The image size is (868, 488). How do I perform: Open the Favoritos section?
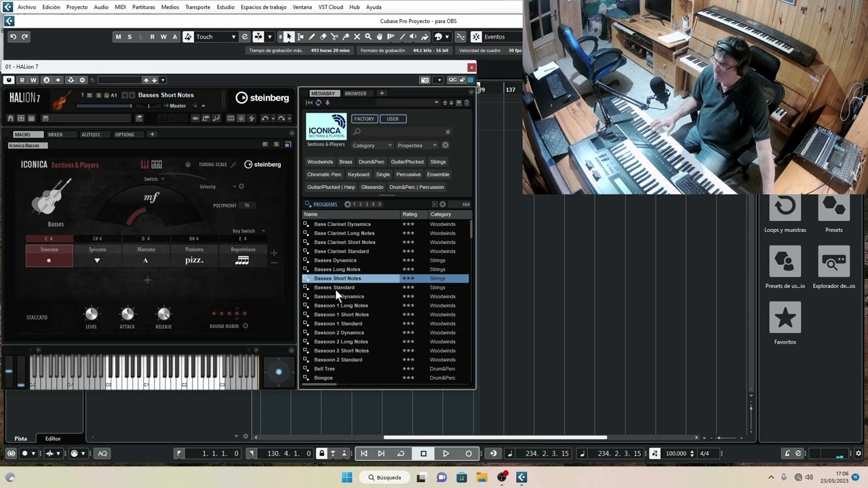[785, 323]
